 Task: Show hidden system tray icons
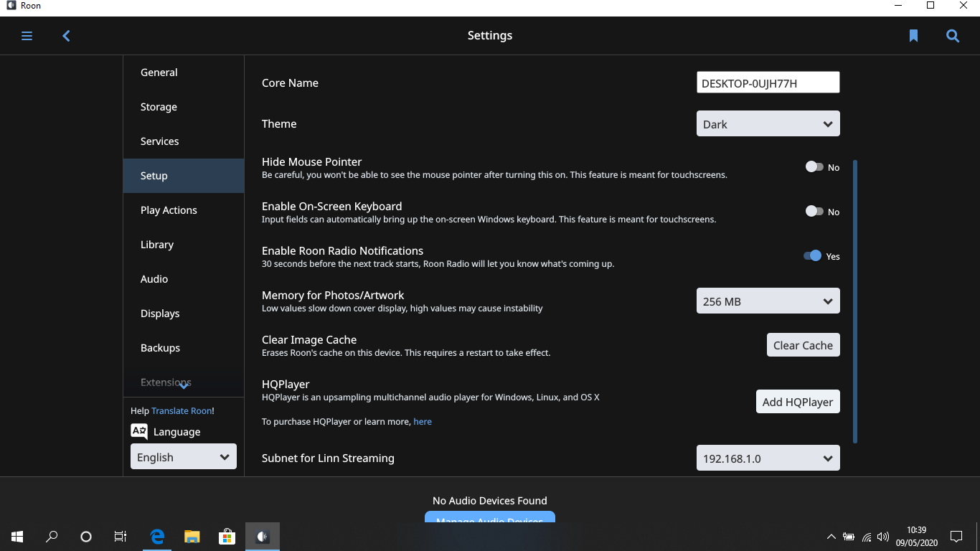[831, 537]
